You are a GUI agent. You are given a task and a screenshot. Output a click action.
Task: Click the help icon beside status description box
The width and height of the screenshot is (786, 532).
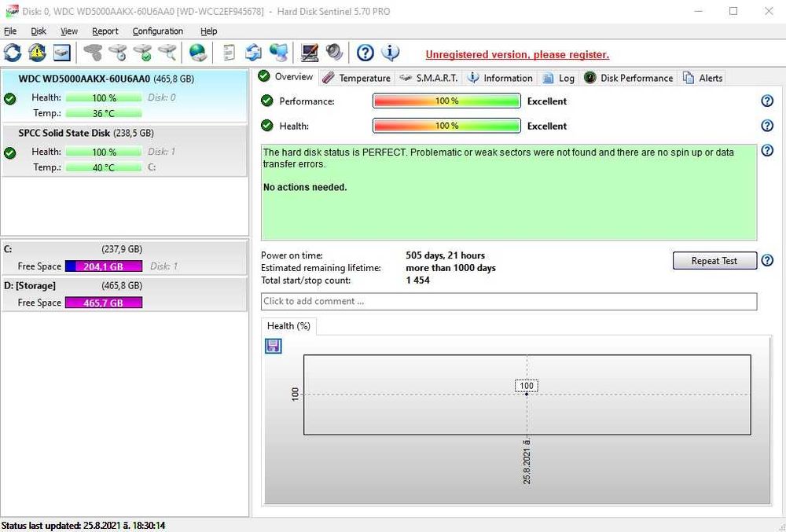pyautogui.click(x=767, y=150)
